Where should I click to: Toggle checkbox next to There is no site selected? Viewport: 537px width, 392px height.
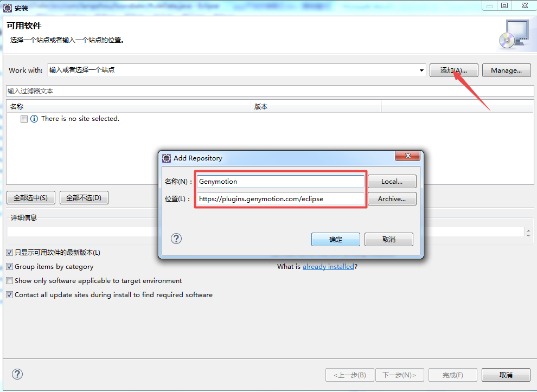24,119
